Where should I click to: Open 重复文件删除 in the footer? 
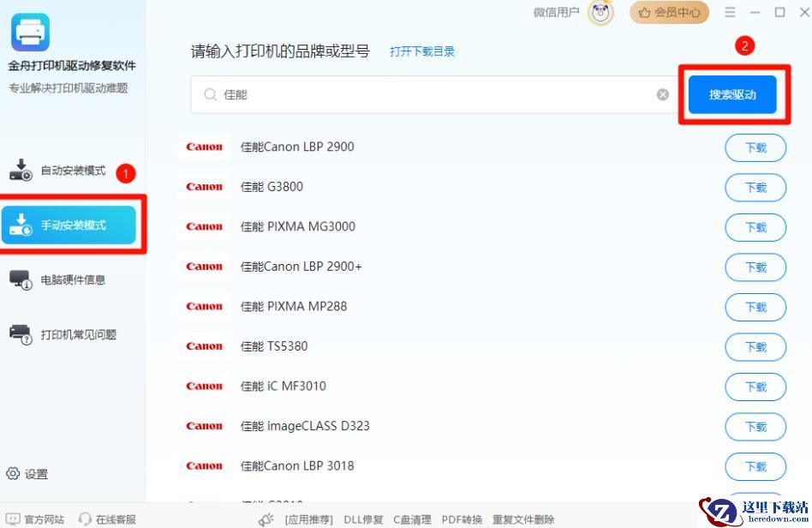523,519
